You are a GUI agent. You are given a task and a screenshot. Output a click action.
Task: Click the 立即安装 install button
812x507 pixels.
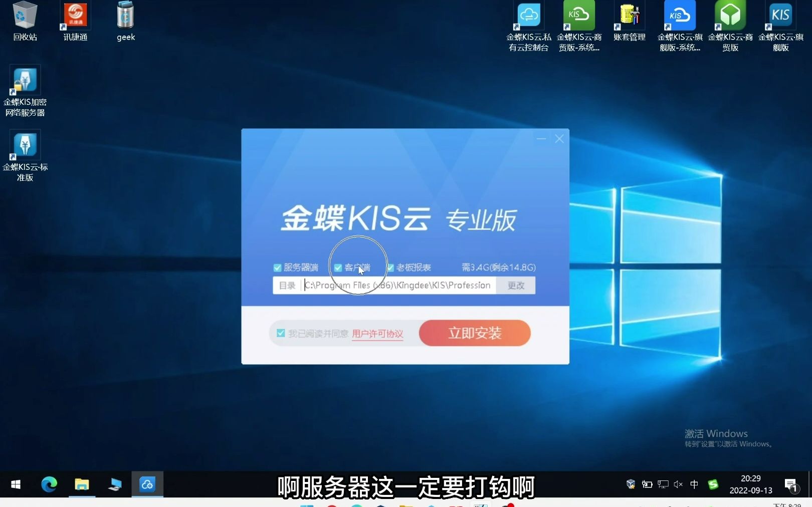pyautogui.click(x=475, y=333)
